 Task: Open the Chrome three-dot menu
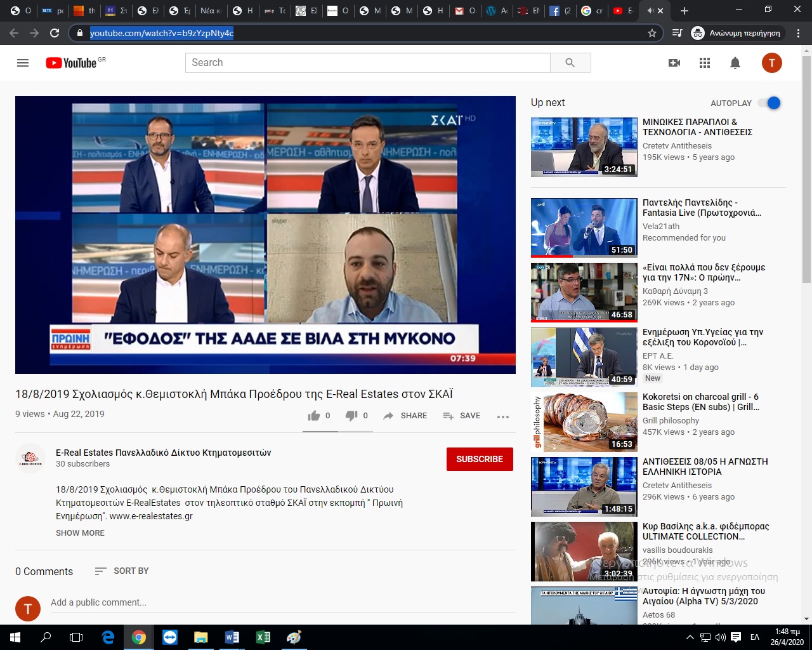pos(799,33)
